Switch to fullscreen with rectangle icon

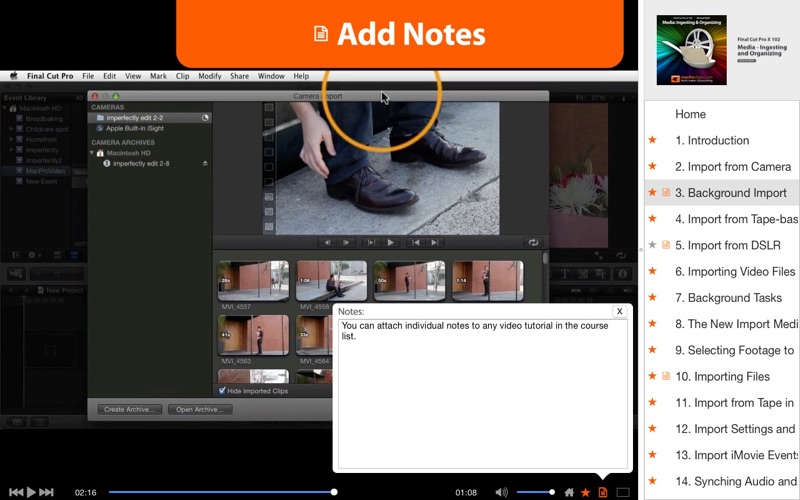pos(623,492)
